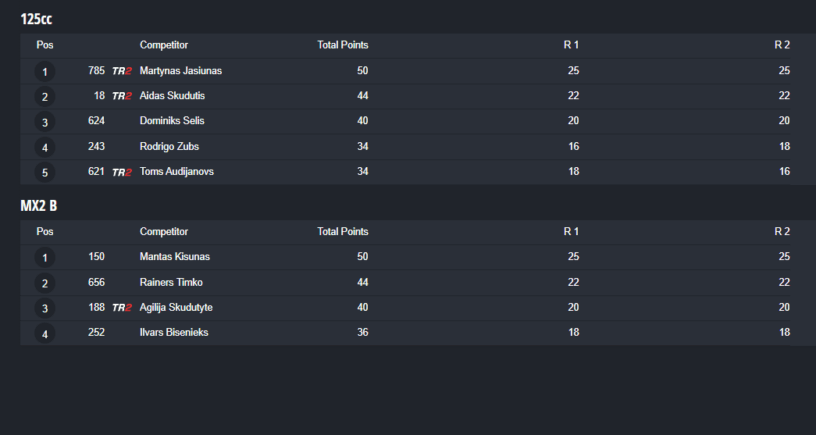Open competitor Martynas Jasiunas

click(x=181, y=71)
